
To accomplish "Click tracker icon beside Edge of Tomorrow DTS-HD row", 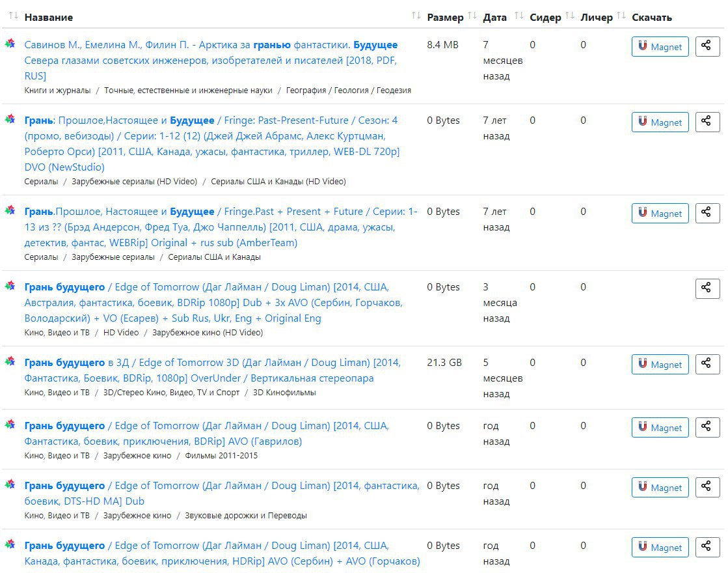I will tap(10, 484).
